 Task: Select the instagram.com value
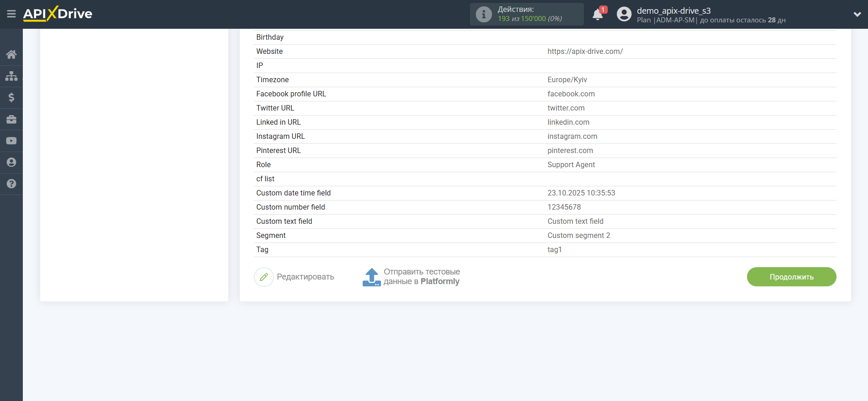click(572, 137)
